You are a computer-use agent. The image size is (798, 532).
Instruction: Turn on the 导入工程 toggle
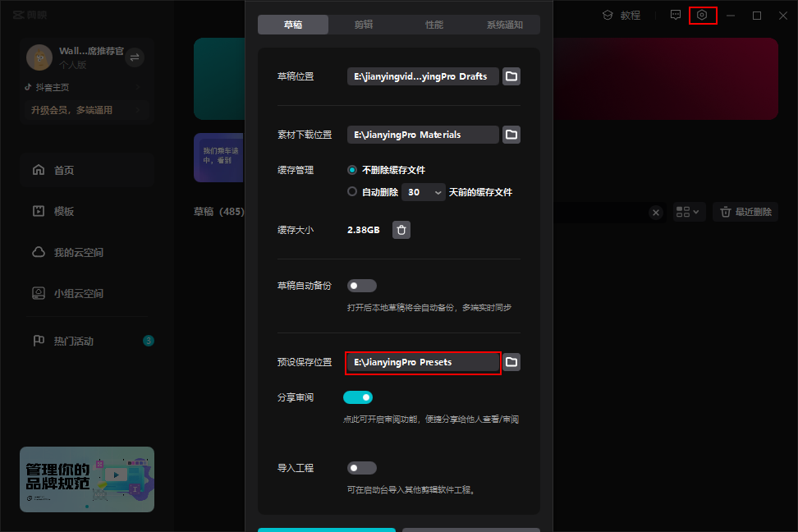[x=361, y=467]
